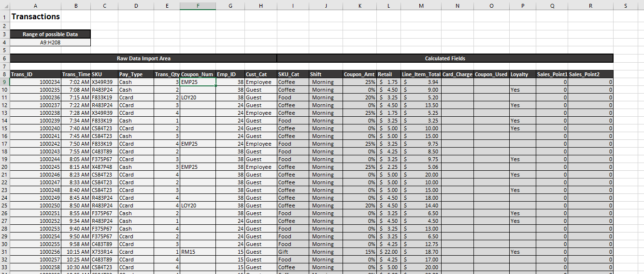Select the Transactions title cell

[x=36, y=16]
